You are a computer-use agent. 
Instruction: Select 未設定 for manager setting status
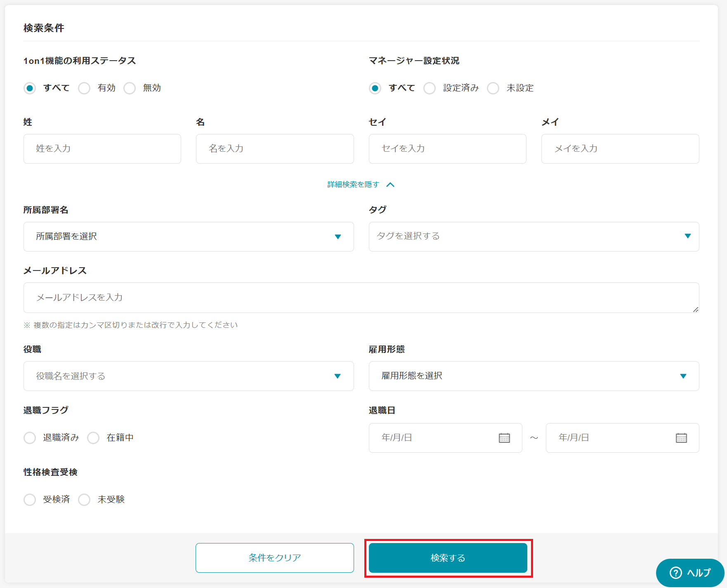click(493, 88)
